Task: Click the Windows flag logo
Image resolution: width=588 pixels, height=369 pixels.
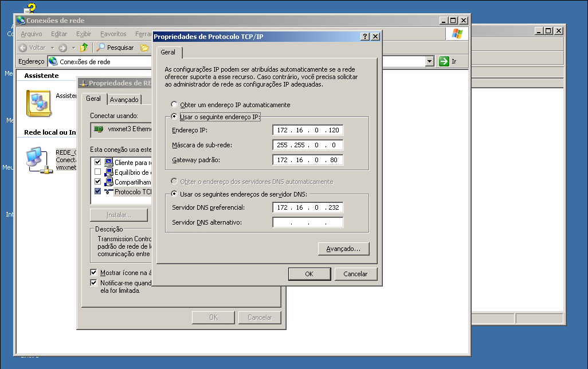Action: tap(457, 34)
